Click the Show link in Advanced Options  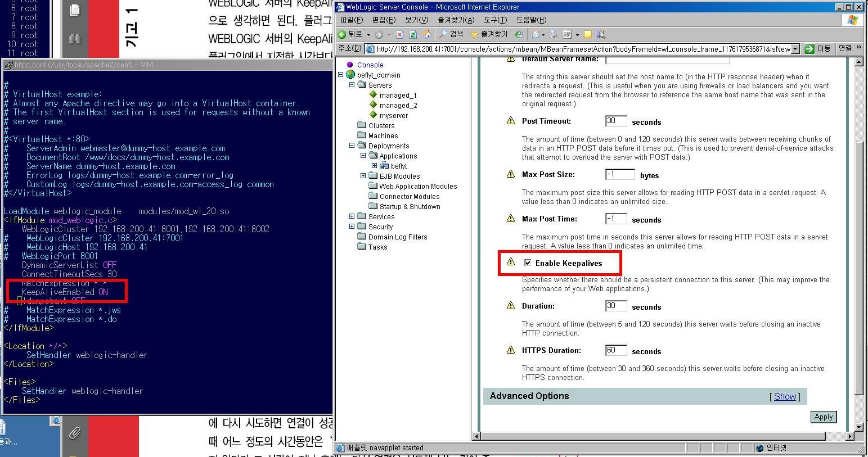click(785, 396)
